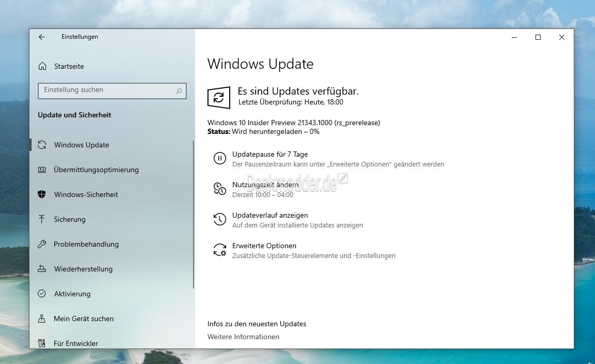Open Updateverlauf anzeigen

[270, 215]
